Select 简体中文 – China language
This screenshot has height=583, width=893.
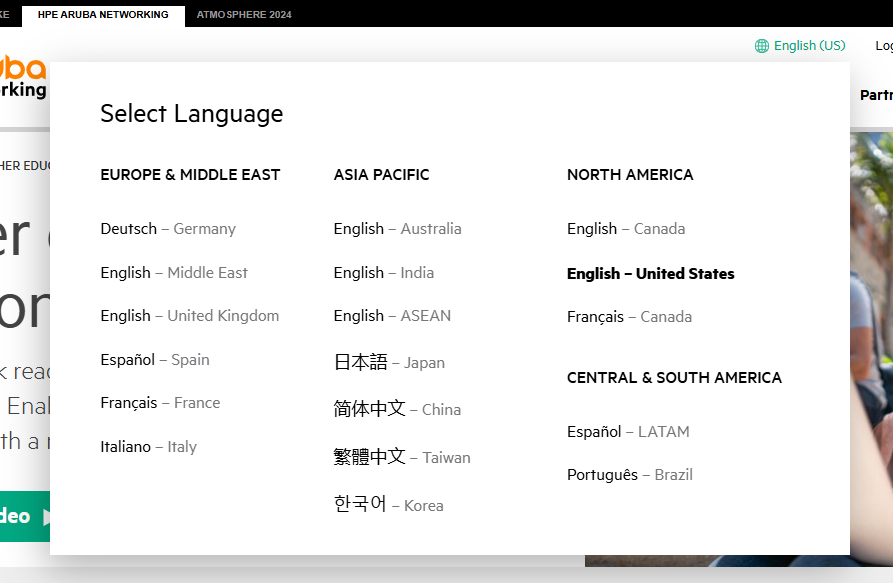tap(396, 409)
